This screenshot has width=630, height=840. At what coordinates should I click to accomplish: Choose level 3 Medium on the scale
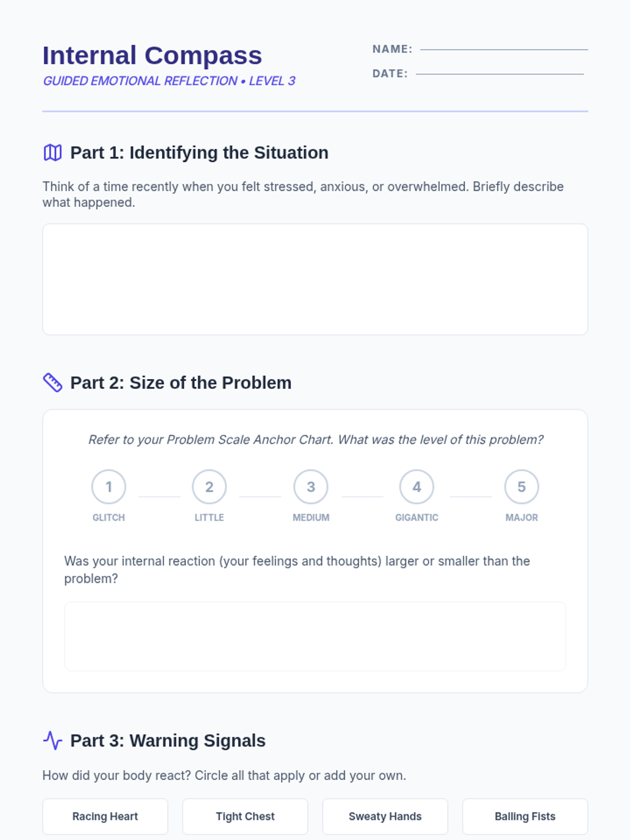point(311,487)
